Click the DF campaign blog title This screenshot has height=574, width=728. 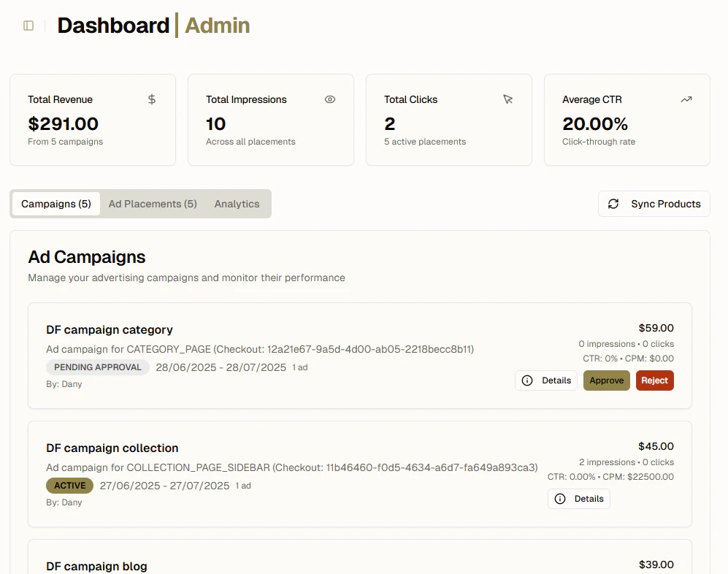(96, 566)
